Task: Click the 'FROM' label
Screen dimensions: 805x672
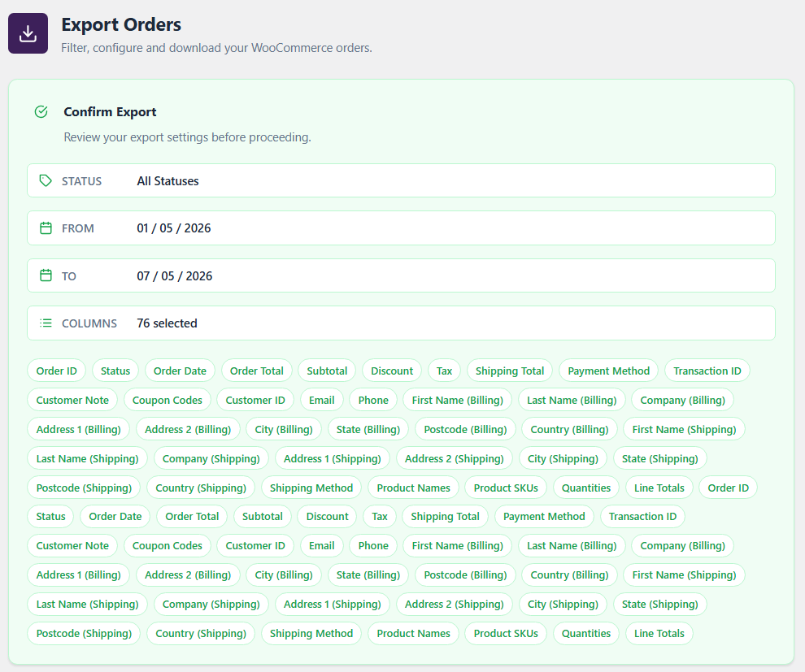Action: tap(78, 228)
